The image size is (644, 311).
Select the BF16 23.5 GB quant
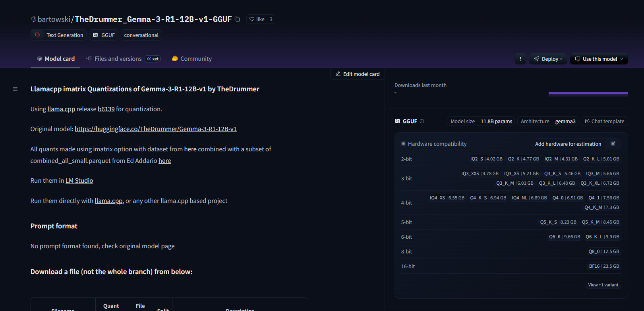604,266
